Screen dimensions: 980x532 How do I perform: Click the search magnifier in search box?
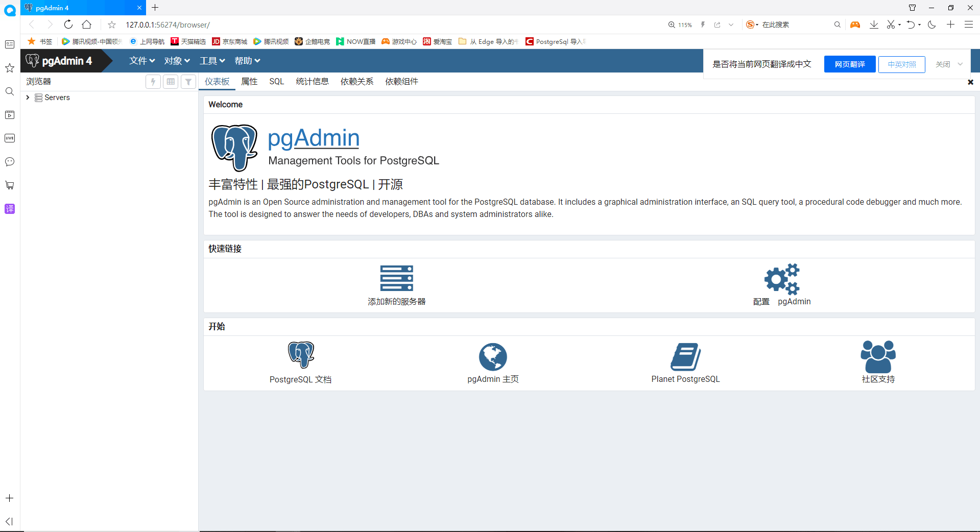pyautogui.click(x=837, y=25)
